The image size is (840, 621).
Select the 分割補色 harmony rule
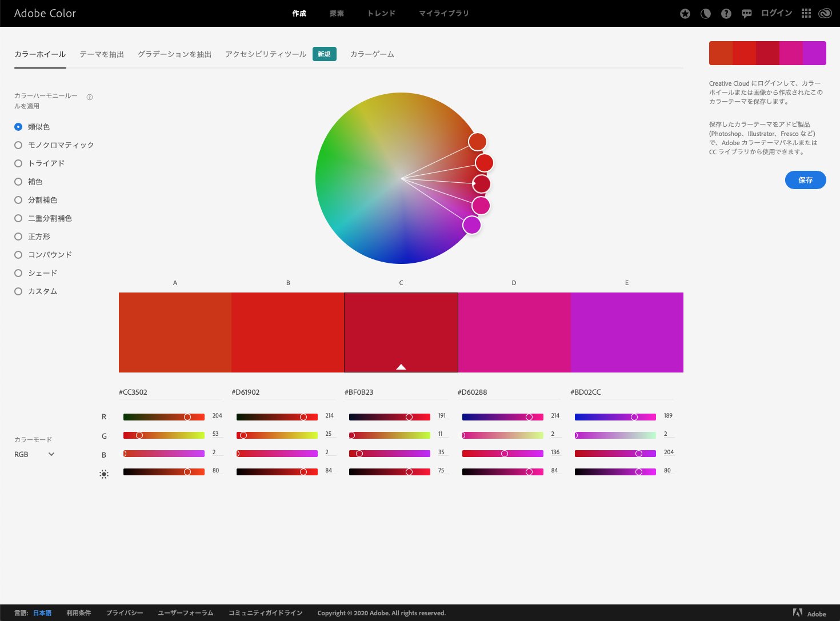click(36, 200)
